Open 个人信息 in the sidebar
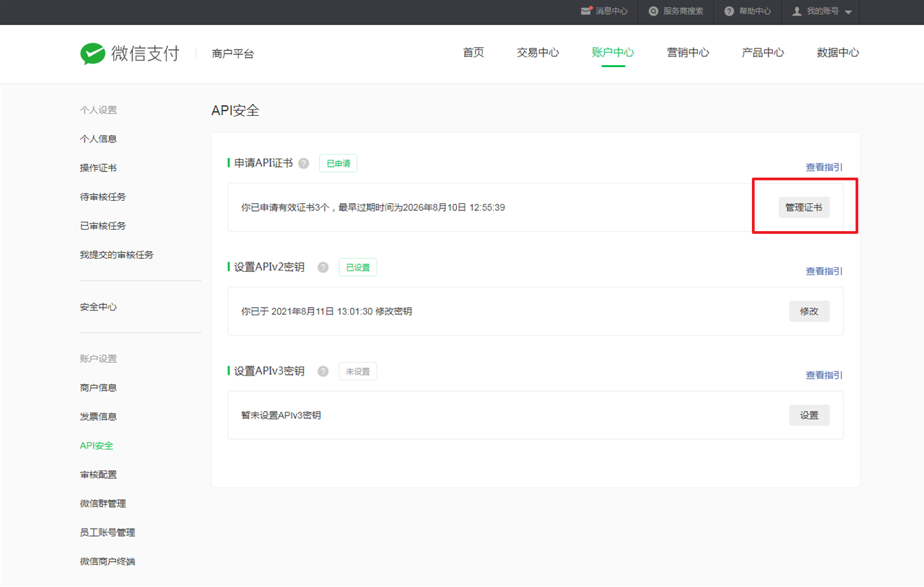Viewport: 924px width, 587px height. pyautogui.click(x=98, y=139)
